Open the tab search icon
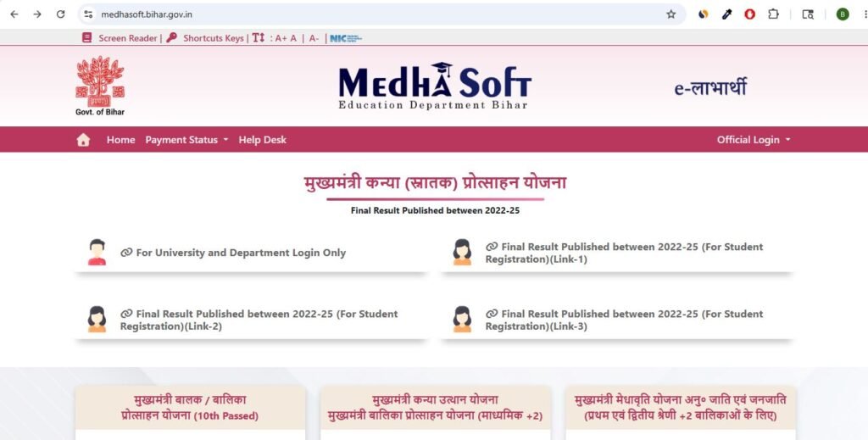This screenshot has width=868, height=440. (808, 14)
